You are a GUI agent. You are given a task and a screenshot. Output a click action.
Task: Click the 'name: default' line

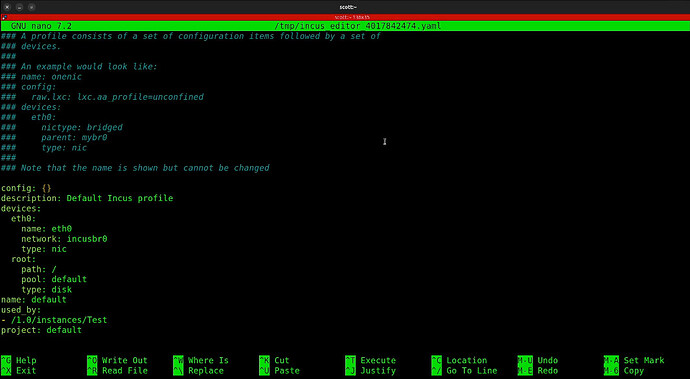coord(33,299)
